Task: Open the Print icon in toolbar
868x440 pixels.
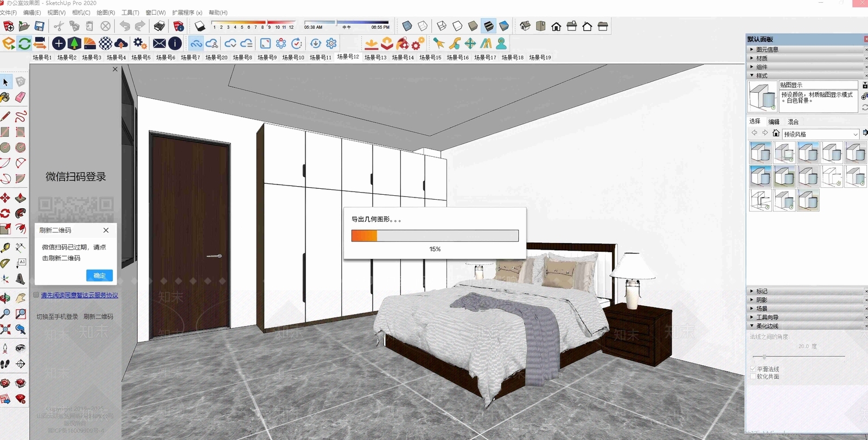Action: click(159, 26)
